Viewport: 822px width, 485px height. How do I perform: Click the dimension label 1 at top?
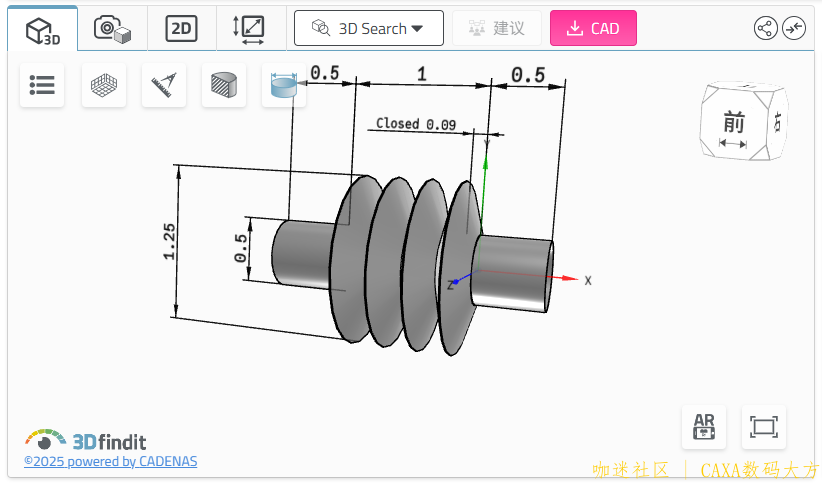click(422, 74)
